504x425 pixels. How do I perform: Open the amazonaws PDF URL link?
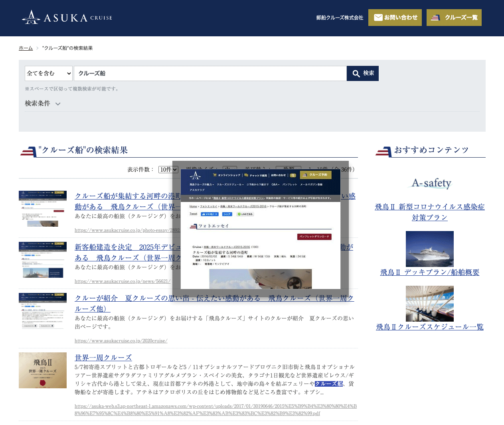(215, 410)
